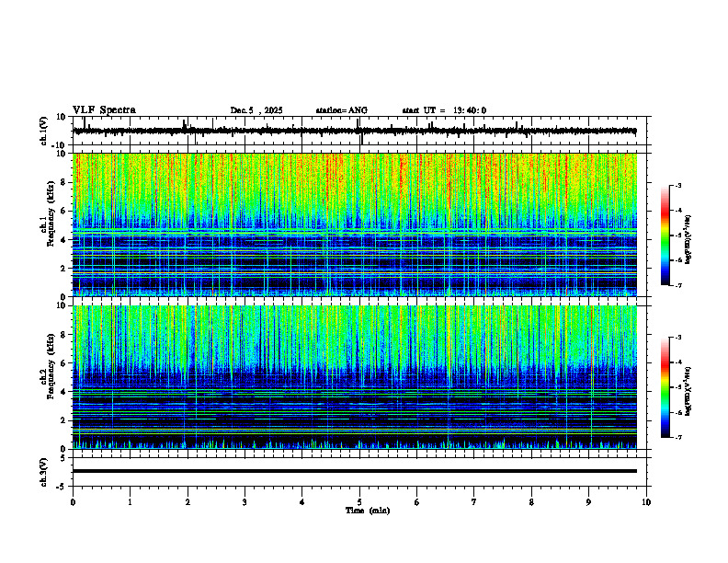Screen dimensions: 728x563
Task: Click inside the ch.1 spectrogram panel
Action: coord(355,224)
